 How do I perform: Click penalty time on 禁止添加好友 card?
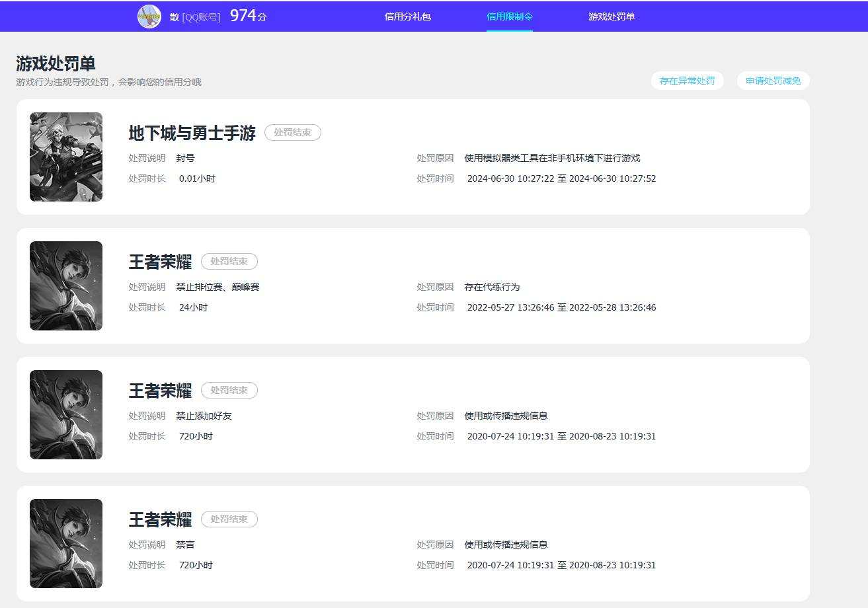pos(561,436)
